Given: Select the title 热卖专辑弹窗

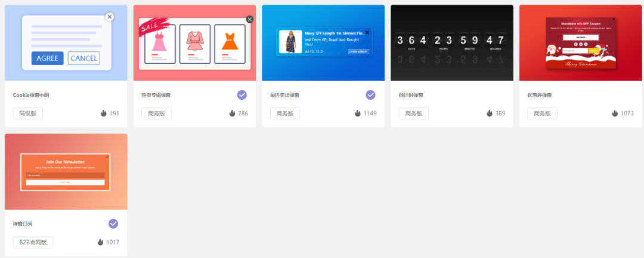Looking at the screenshot, I should (156, 95).
